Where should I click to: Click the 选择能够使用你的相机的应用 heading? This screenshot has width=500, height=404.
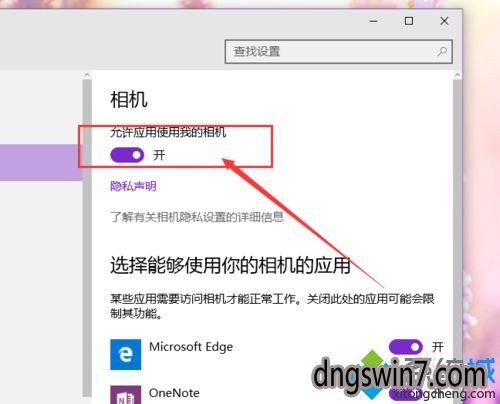click(230, 265)
